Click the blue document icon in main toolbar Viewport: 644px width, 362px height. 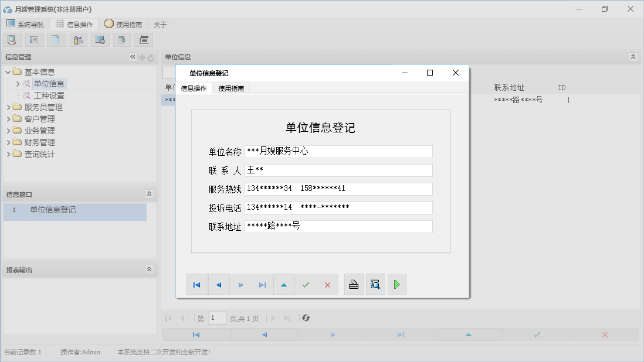point(56,40)
